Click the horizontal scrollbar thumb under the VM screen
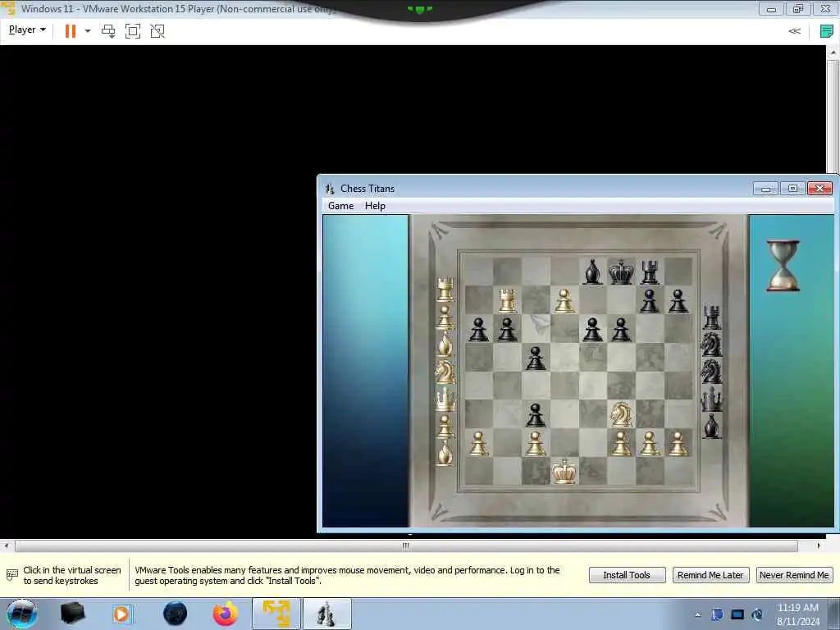Image resolution: width=840 pixels, height=630 pixels. click(406, 546)
